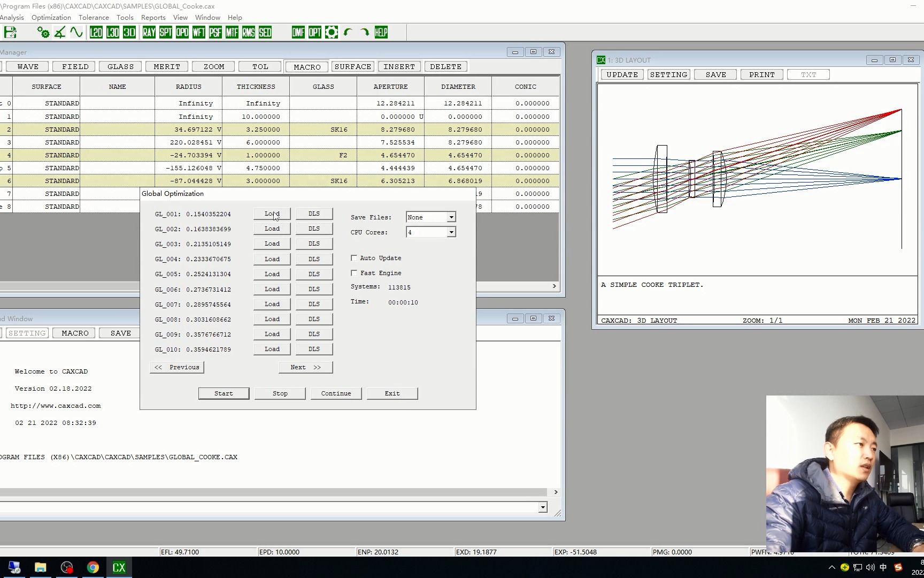924x578 pixels.
Task: Click the INSERT surface button
Action: tap(399, 66)
